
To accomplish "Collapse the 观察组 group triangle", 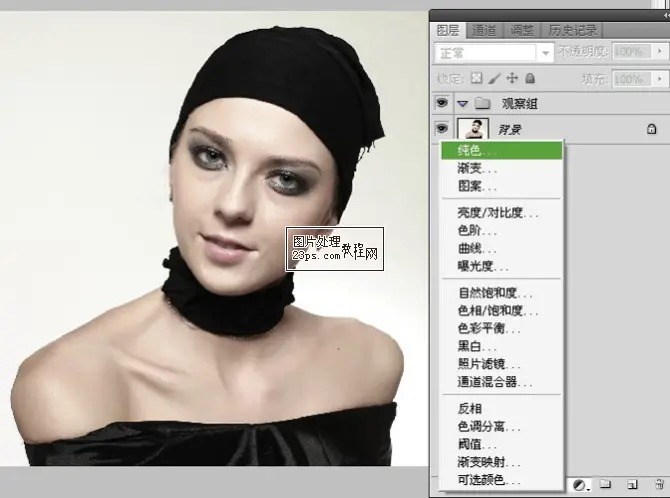I will point(463,103).
